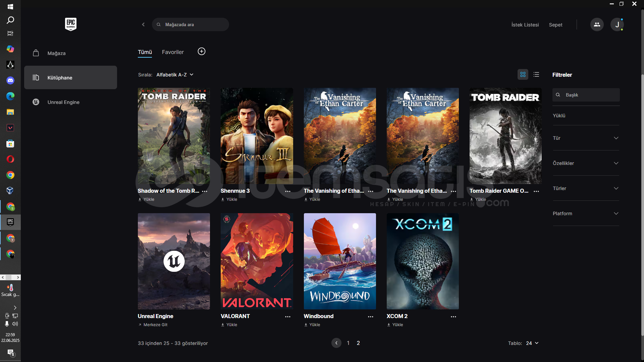Open the sort dropdown Alfabetik A-Z
Viewport: 644px width, 362px height.
[x=175, y=74]
